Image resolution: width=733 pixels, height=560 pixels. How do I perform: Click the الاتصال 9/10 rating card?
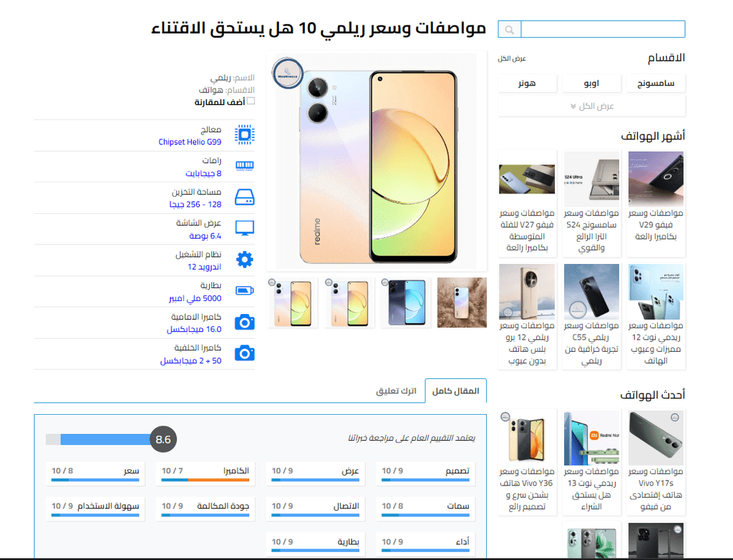click(x=316, y=509)
